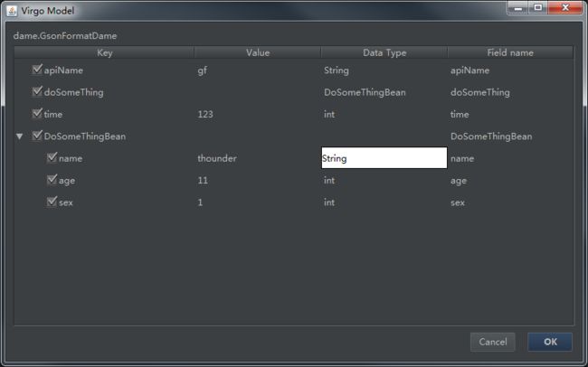Select the 'gf' value cell

(x=258, y=71)
